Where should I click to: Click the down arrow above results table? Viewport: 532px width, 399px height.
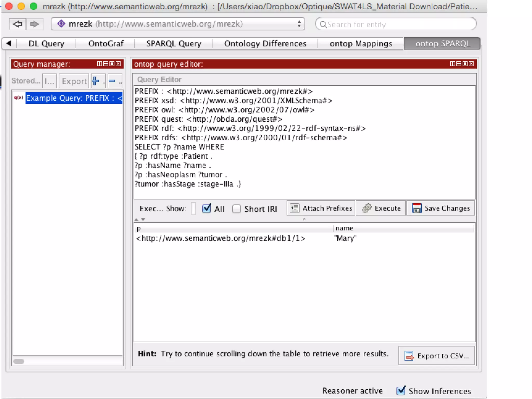(143, 220)
